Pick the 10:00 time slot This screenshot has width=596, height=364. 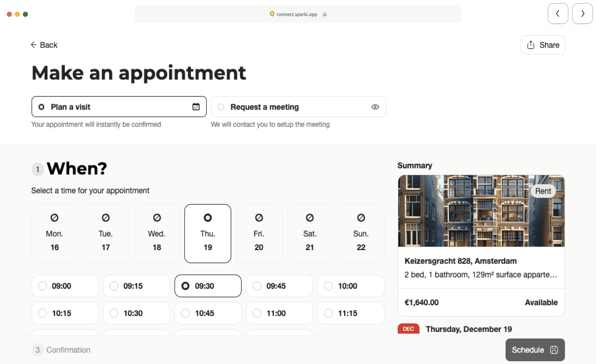(351, 286)
